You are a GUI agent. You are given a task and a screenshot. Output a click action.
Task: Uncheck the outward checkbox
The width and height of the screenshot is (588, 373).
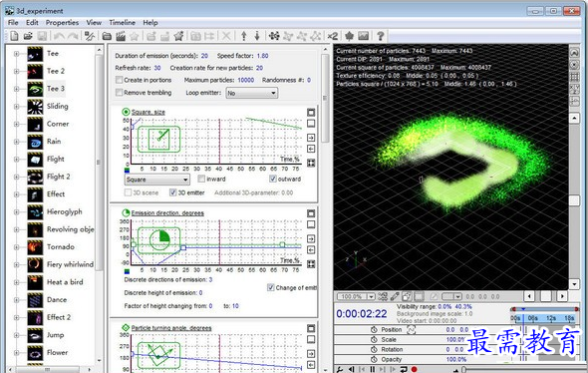tap(273, 179)
